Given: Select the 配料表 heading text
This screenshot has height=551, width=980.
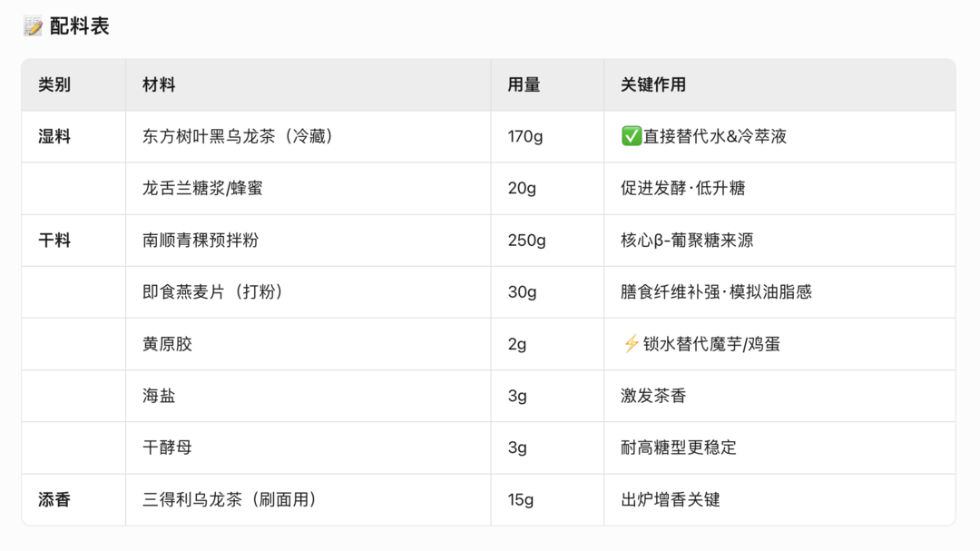Looking at the screenshot, I should [x=79, y=26].
